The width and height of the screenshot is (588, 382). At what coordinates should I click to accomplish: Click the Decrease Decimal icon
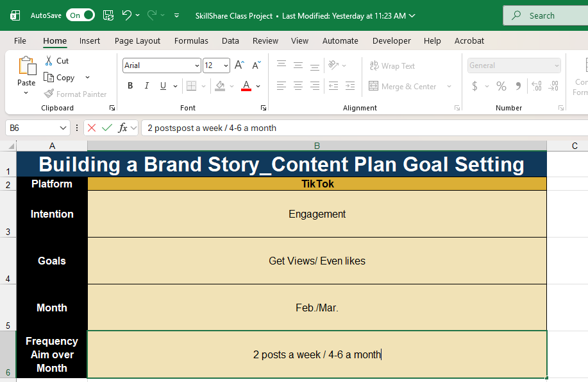point(553,87)
